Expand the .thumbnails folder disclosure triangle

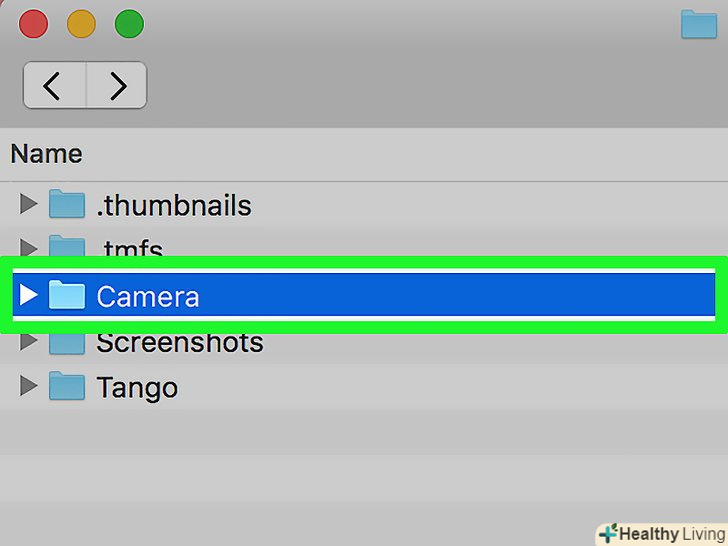[x=29, y=205]
